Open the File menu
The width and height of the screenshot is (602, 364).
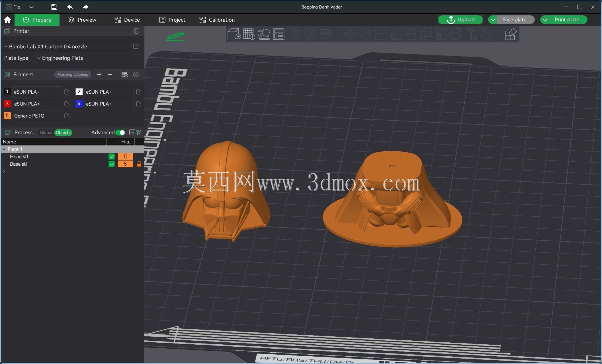13,7
